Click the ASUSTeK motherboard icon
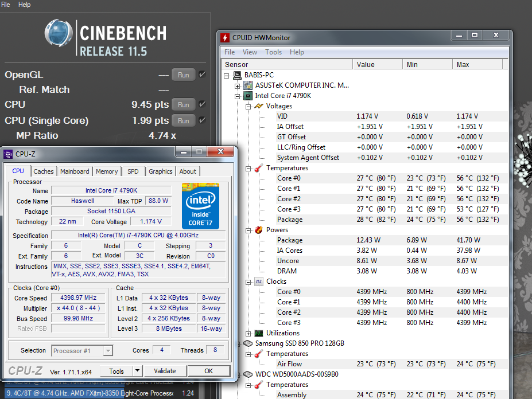Image resolution: width=532 pixels, height=399 pixels. (248, 85)
